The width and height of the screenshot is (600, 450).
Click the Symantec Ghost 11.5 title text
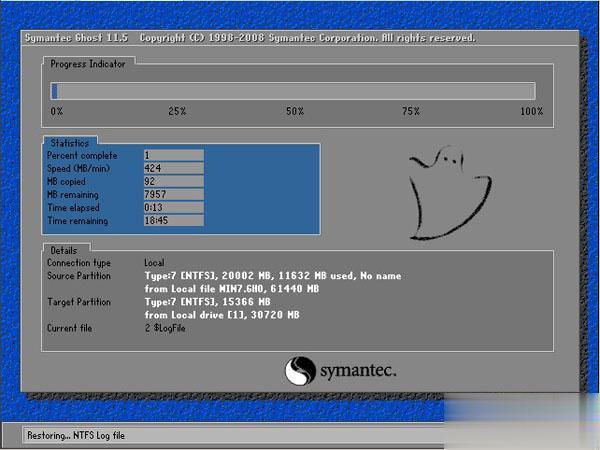[x=76, y=38]
